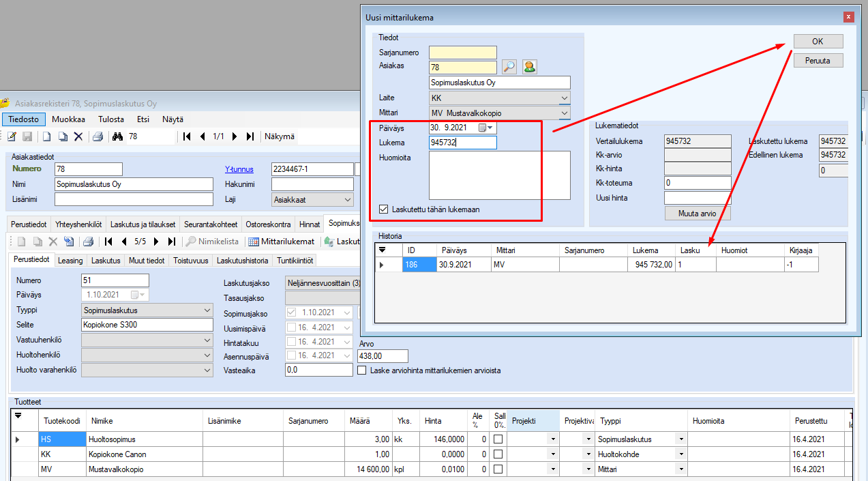Toggle Sall 0% checkbox in Huoltosopimus row
This screenshot has width=868, height=481.
[x=499, y=439]
